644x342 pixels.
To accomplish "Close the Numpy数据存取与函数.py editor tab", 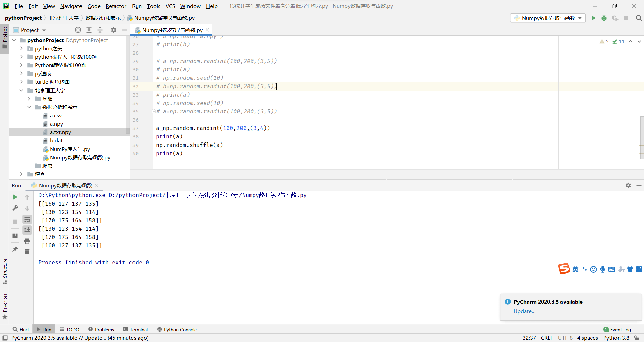I will click(207, 30).
